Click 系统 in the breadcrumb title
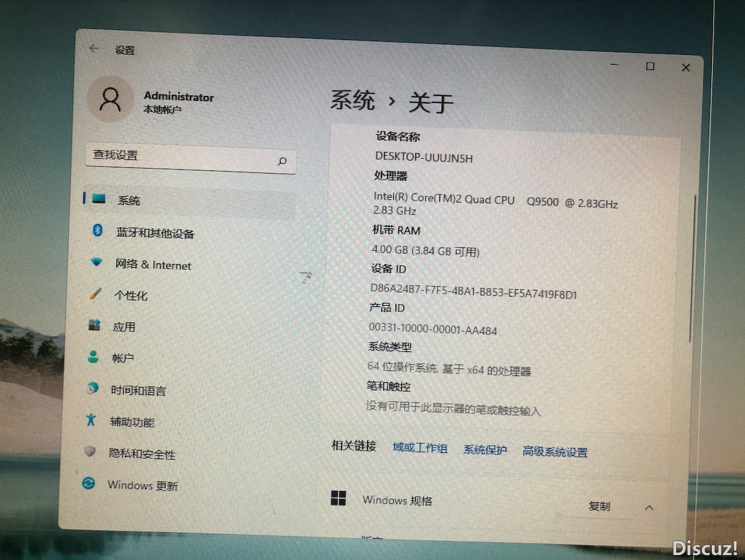This screenshot has height=560, width=745. [353, 100]
